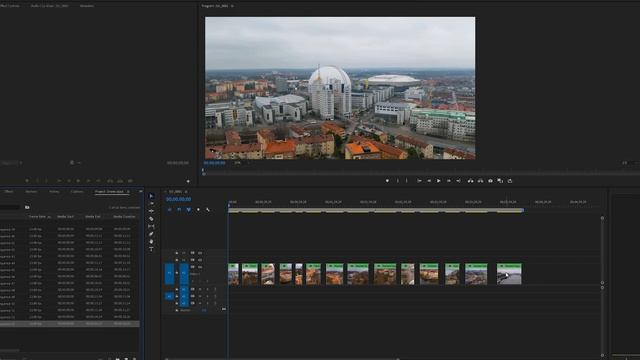Screen dimensions: 640x360
Task: Click Program monitor timecode display
Action: [214, 163]
